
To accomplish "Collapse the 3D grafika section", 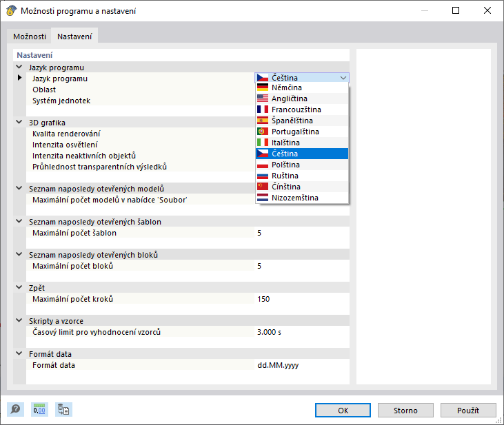I will point(19,123).
